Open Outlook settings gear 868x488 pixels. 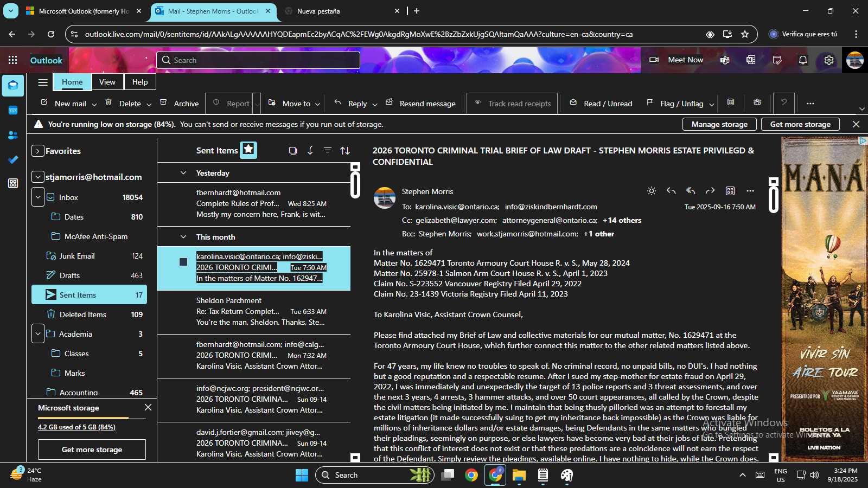[829, 60]
